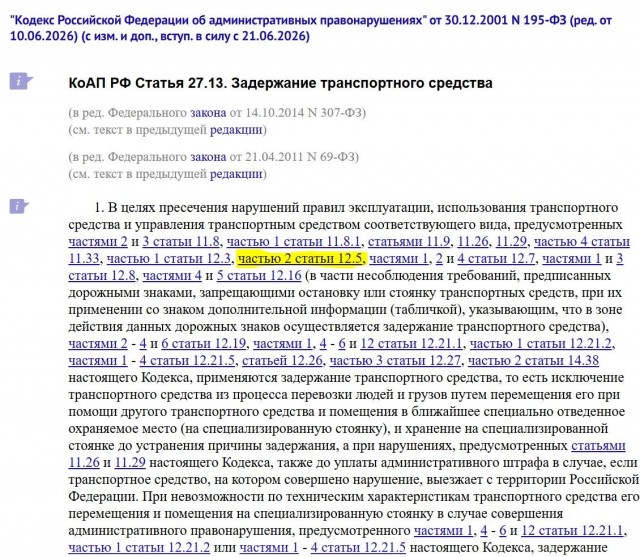Follow the link "частью 1 статьи 11.8.1"
The image size is (640, 557).
point(293,242)
